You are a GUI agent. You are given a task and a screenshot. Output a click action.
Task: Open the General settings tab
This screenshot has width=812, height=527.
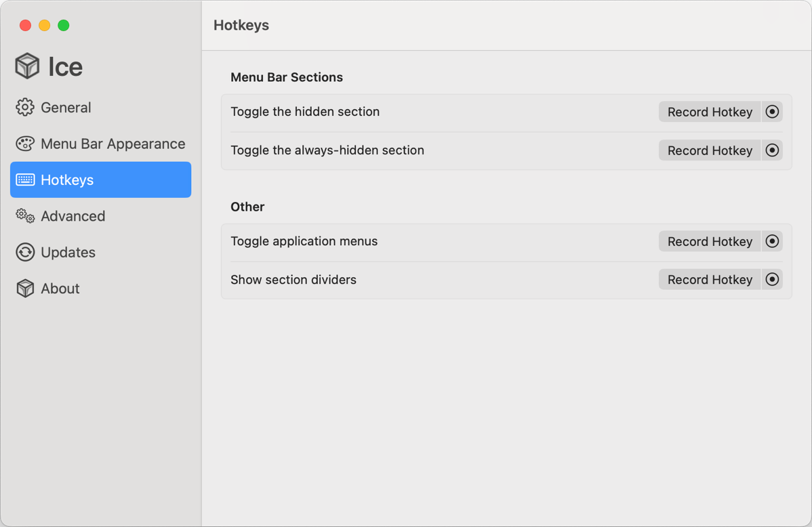(66, 107)
